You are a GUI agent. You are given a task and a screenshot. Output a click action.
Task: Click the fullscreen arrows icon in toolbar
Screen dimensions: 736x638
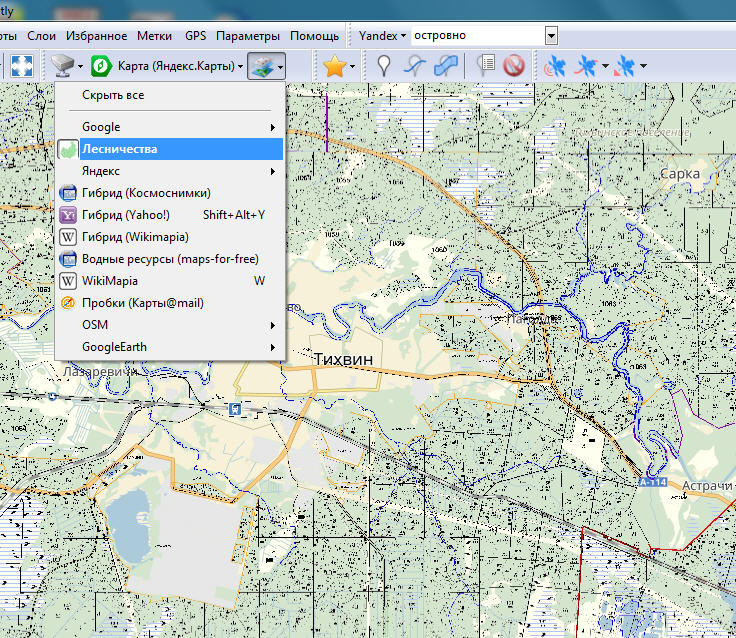[22, 66]
